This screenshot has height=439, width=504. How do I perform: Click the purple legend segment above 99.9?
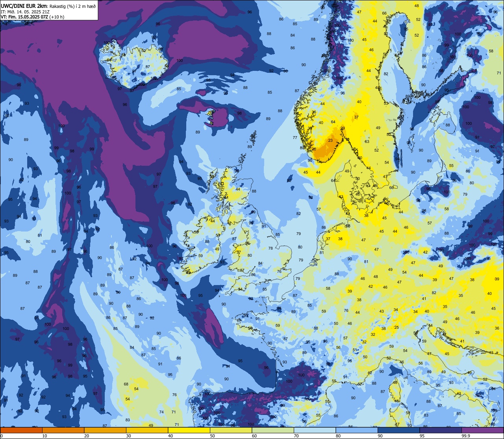(482, 430)
